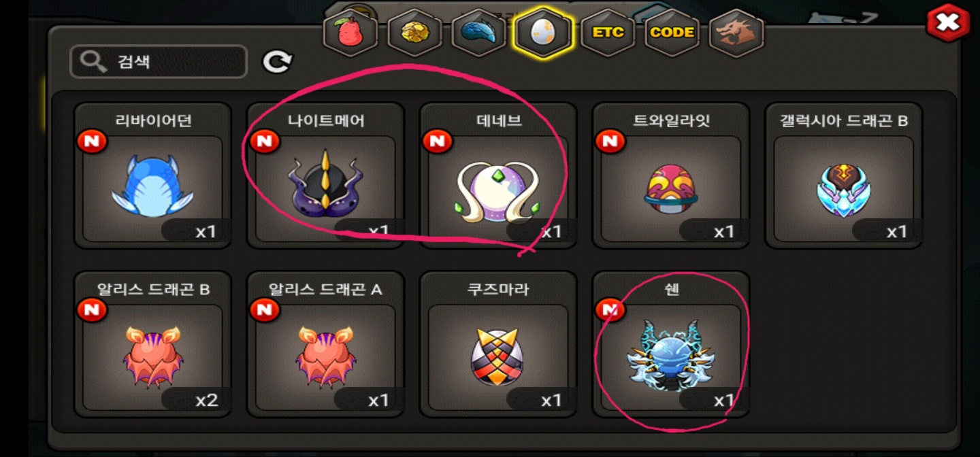Pick the 트와일라잇 red patterned egg
Screen dimensions: 980x457
click(671, 175)
